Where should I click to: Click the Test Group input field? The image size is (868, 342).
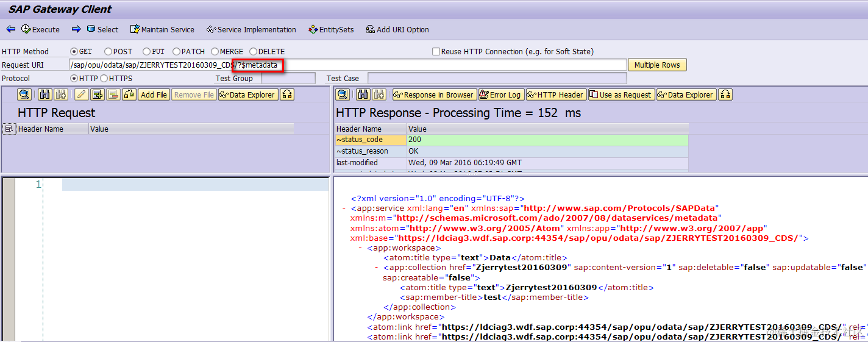(x=288, y=79)
